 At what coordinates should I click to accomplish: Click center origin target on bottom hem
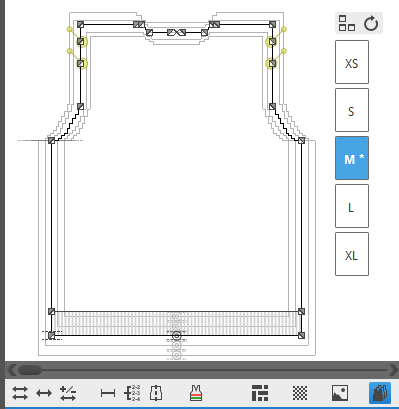(176, 335)
